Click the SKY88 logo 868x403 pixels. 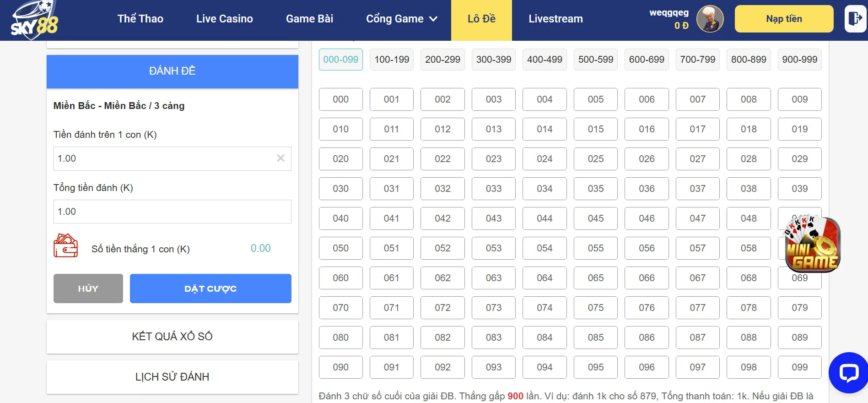[x=35, y=20]
